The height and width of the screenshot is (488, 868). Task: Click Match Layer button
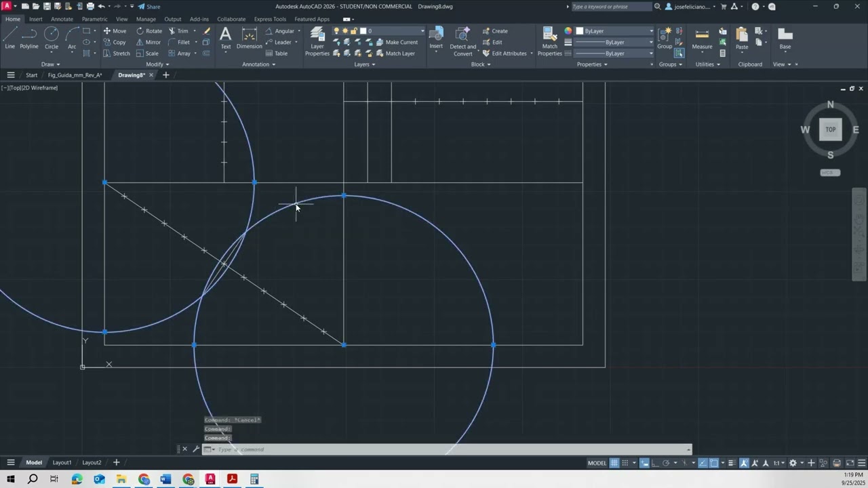pyautogui.click(x=395, y=53)
